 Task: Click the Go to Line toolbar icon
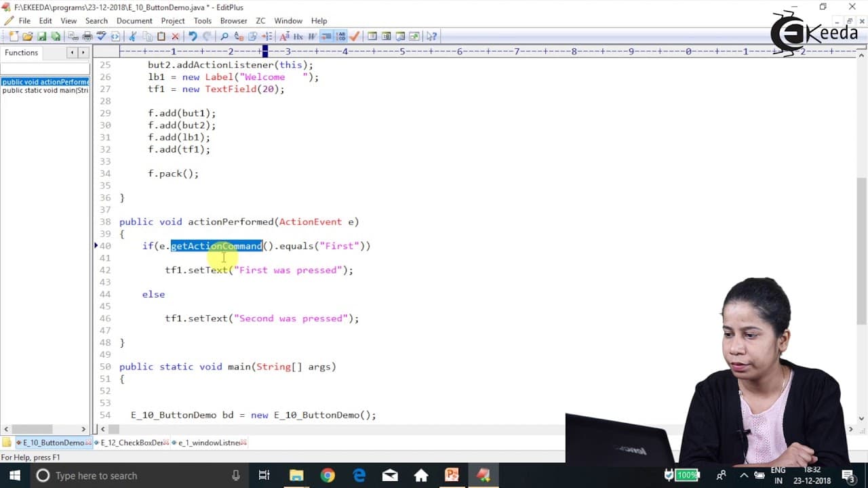(267, 36)
